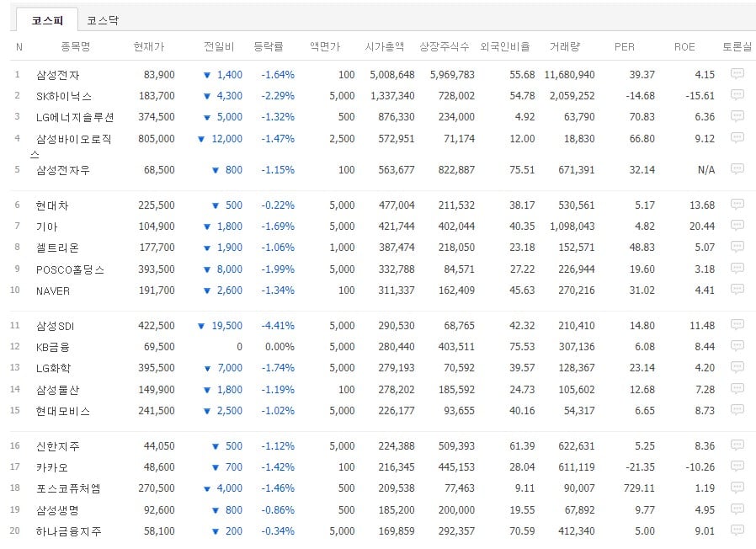
Task: Open discussion icon for 기아 row
Action: (737, 226)
